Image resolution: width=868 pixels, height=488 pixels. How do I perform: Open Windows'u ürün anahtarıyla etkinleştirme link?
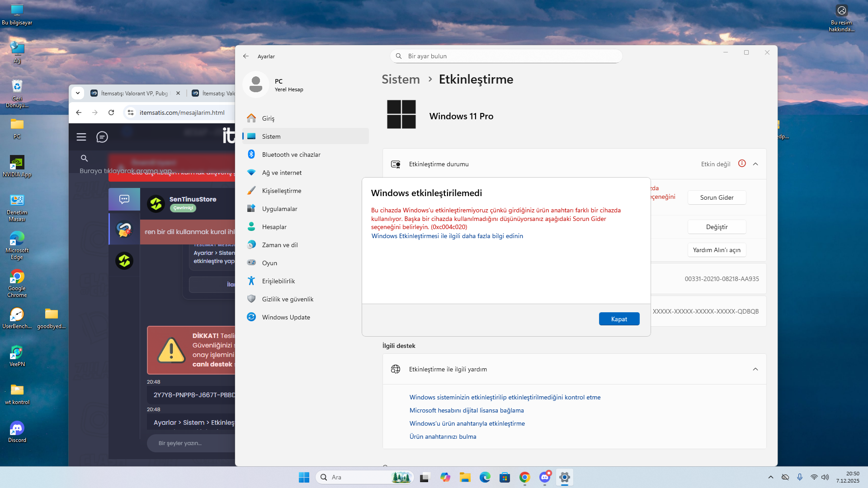tap(467, 423)
